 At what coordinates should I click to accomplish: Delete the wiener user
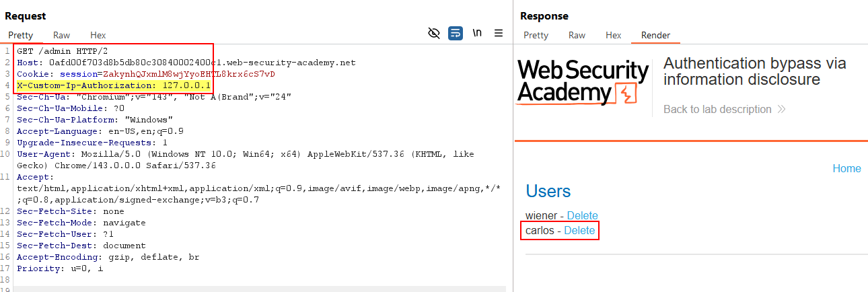tap(582, 215)
